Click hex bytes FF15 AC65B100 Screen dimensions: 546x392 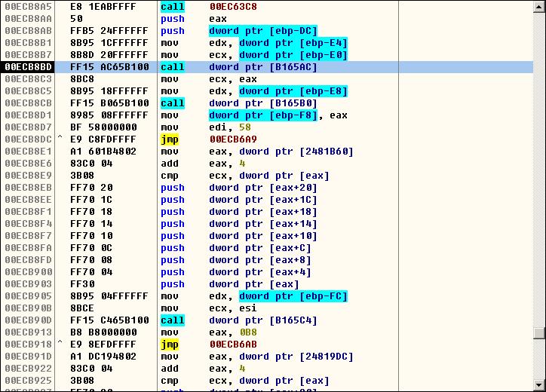coord(109,67)
